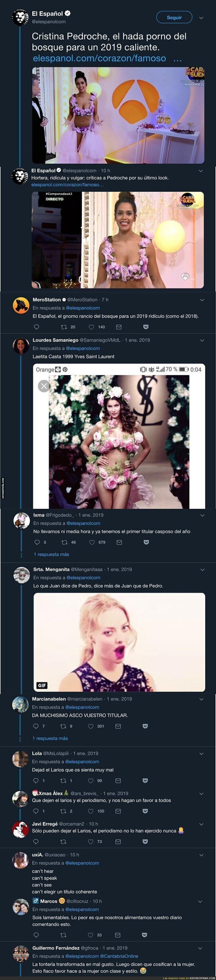This screenshot has width=216, height=980.
Task: Send Marcianabelen's tweet by direct message
Action: pos(118,726)
